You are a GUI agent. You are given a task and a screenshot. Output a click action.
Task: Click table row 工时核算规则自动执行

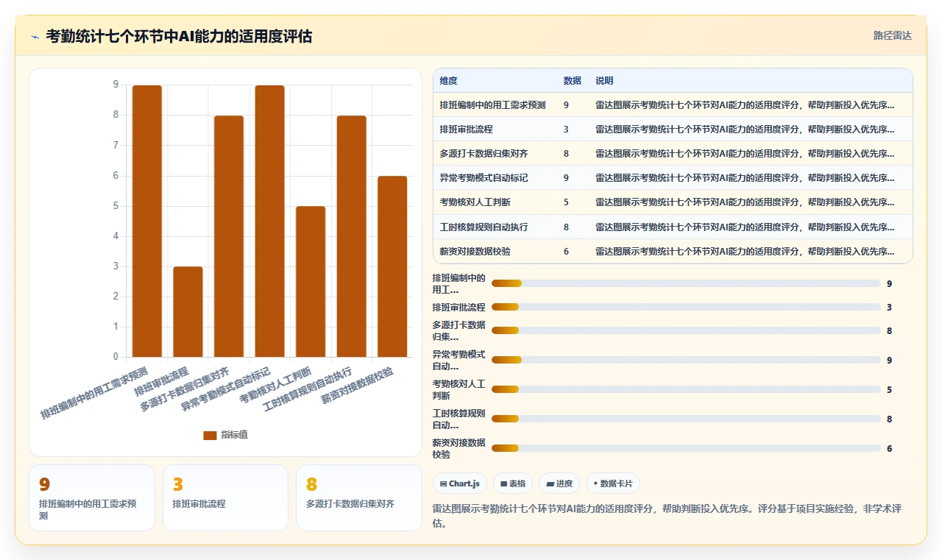pyautogui.click(x=673, y=227)
